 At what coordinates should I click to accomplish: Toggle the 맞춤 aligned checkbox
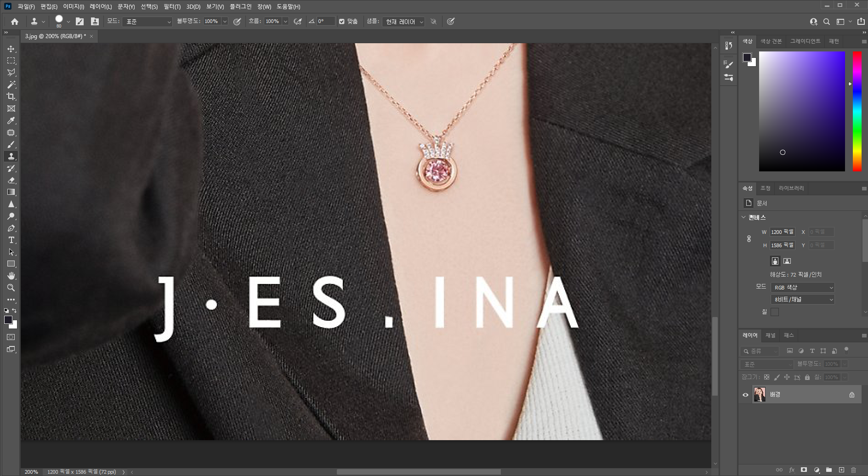click(341, 22)
